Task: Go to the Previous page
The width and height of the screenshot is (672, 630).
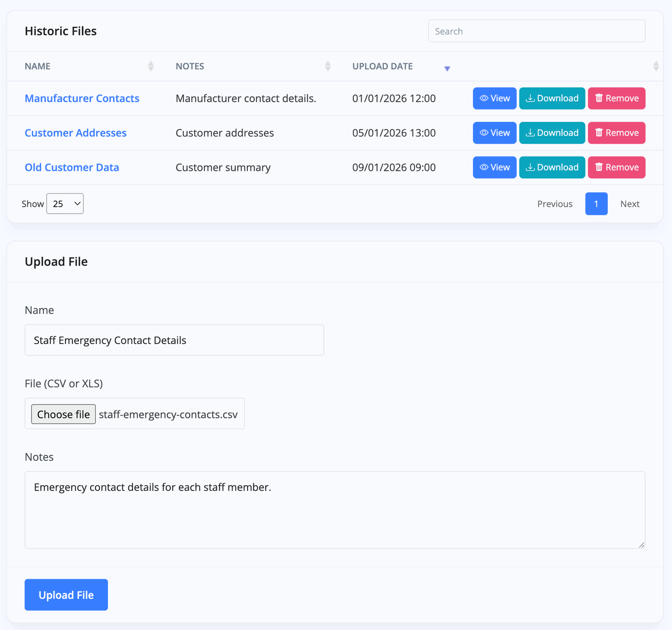Action: click(x=554, y=204)
